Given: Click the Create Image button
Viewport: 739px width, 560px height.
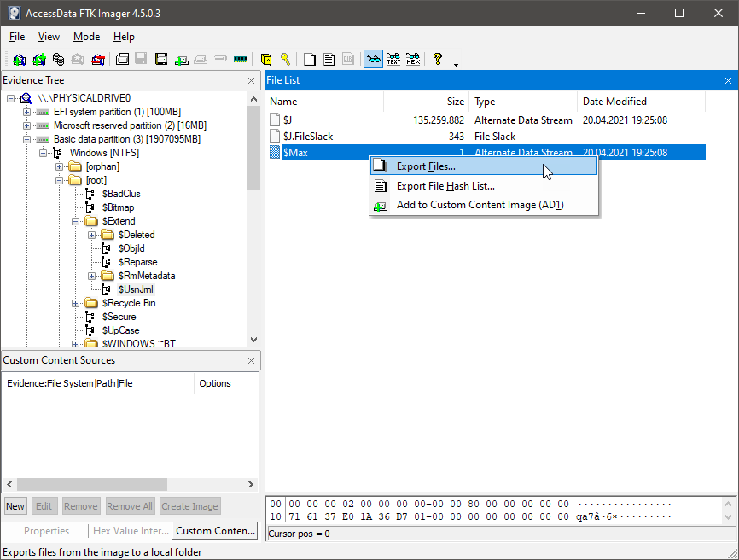Looking at the screenshot, I should (x=190, y=506).
